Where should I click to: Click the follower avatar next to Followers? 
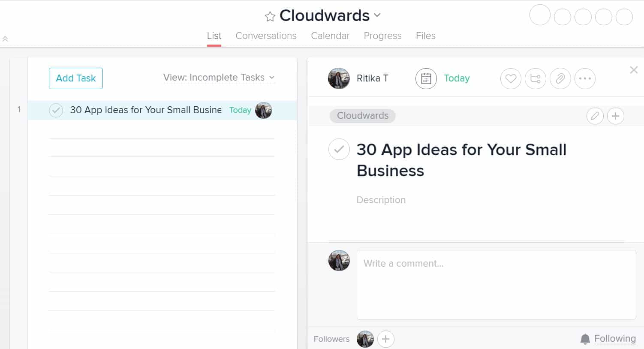[x=365, y=339]
